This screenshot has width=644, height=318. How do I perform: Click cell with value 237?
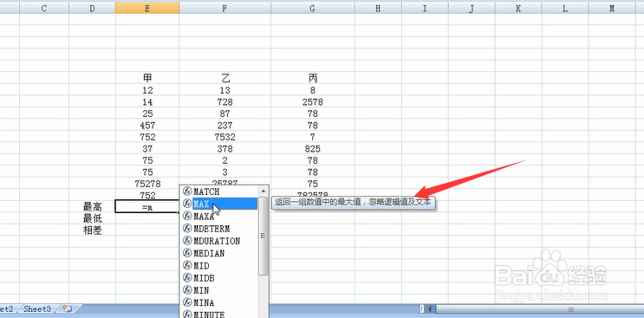pyautogui.click(x=224, y=125)
